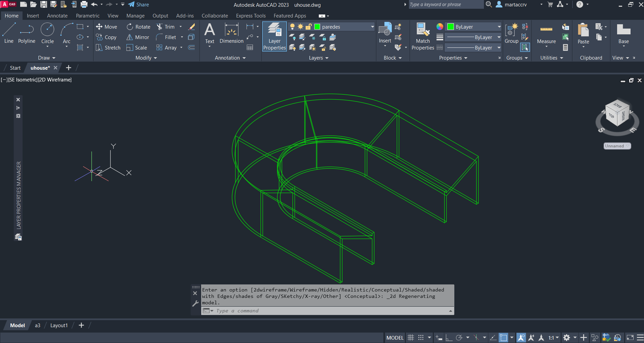644x343 pixels.
Task: Open the Layout1 layout tab
Action: [59, 325]
